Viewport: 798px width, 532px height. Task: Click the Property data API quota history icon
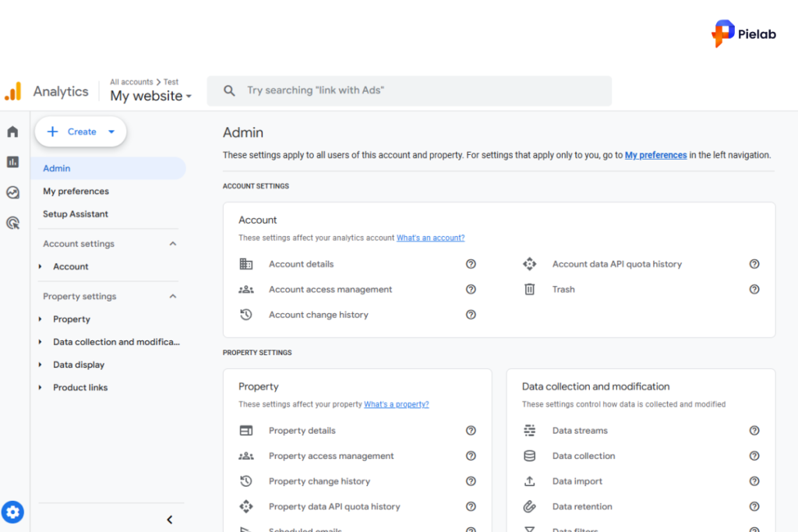(x=245, y=506)
